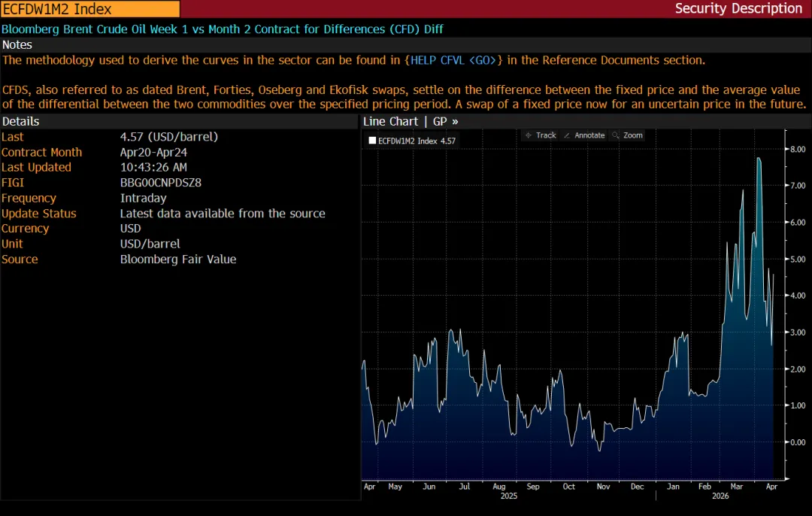Click the FIGI code BBG00CNPDSZ8

[161, 183]
